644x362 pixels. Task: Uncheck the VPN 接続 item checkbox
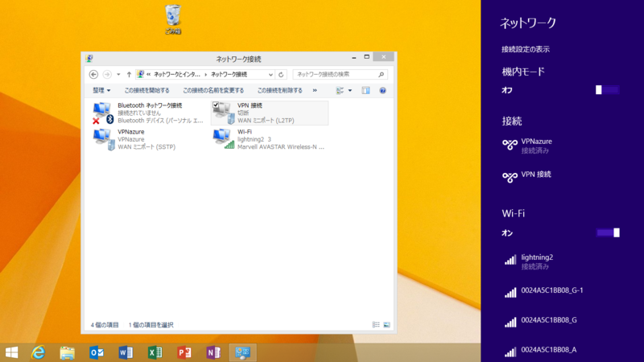pos(216,105)
